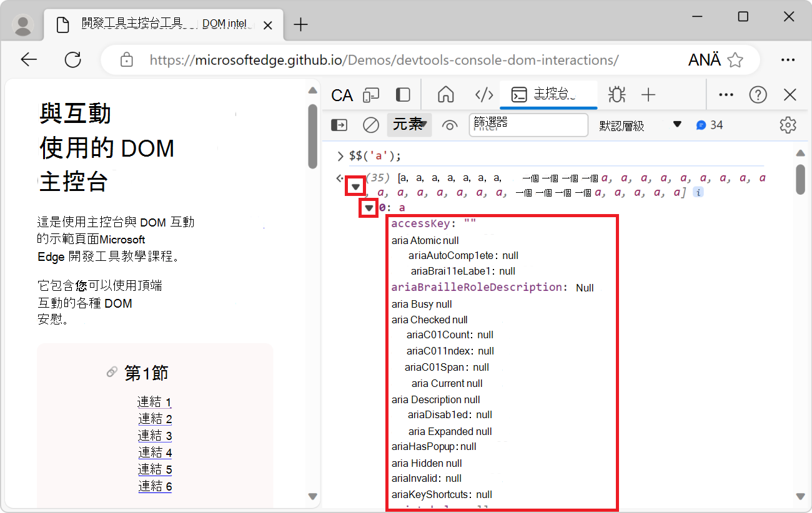Close the DevTools panel

790,95
